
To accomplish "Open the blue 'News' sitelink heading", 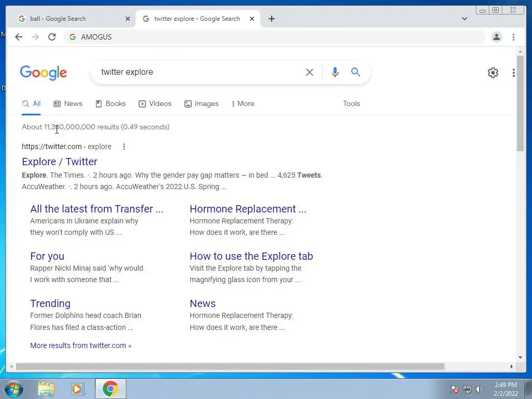I will (203, 303).
